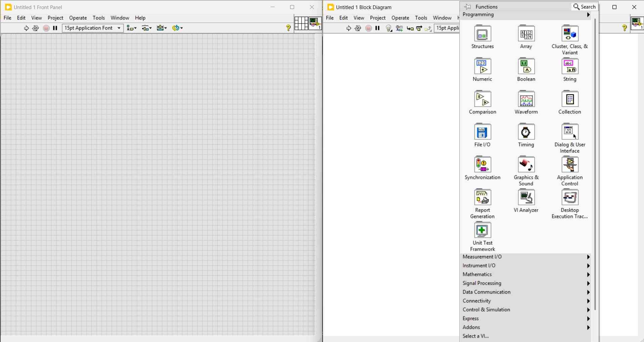
Task: Click Step Into in the Block Diagram toolbar
Action: [410, 29]
